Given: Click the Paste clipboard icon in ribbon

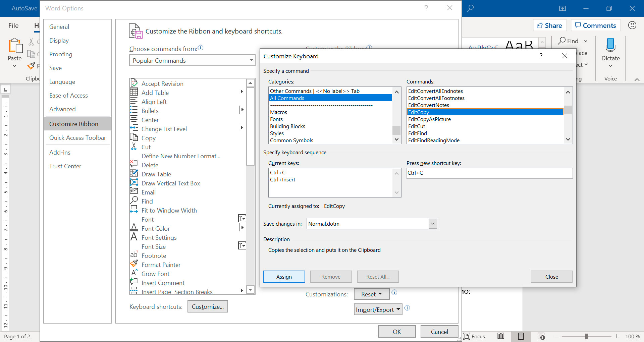Looking at the screenshot, I should 15,46.
